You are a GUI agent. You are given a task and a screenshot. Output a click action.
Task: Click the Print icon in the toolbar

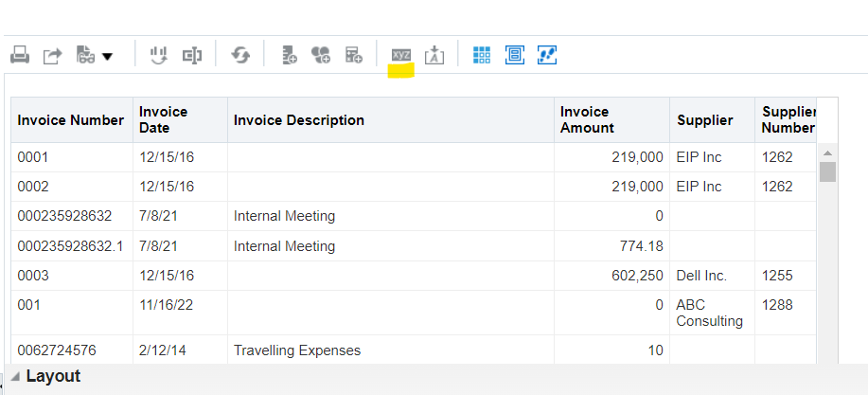click(20, 55)
